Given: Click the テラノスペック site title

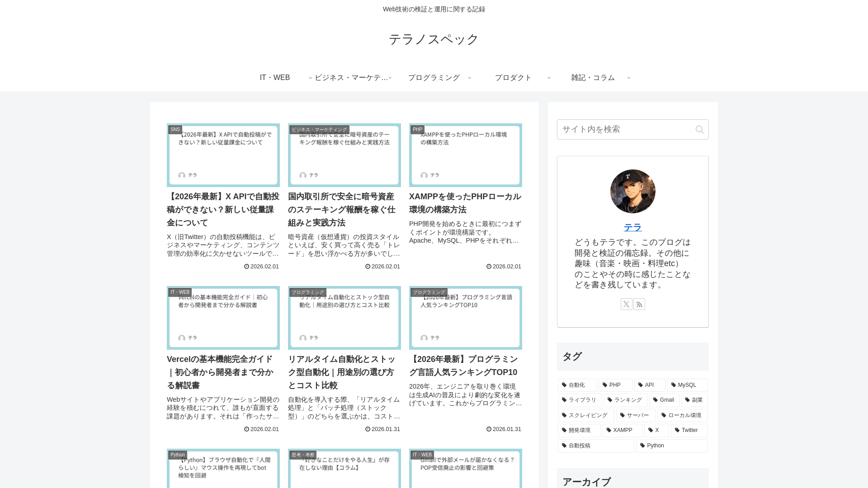Looking at the screenshot, I should pyautogui.click(x=434, y=39).
